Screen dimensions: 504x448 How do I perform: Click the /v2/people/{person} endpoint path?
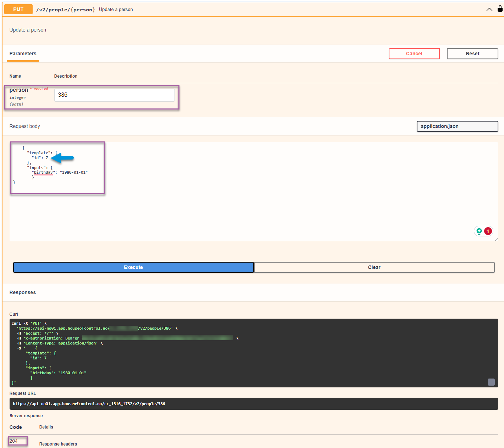coord(66,10)
